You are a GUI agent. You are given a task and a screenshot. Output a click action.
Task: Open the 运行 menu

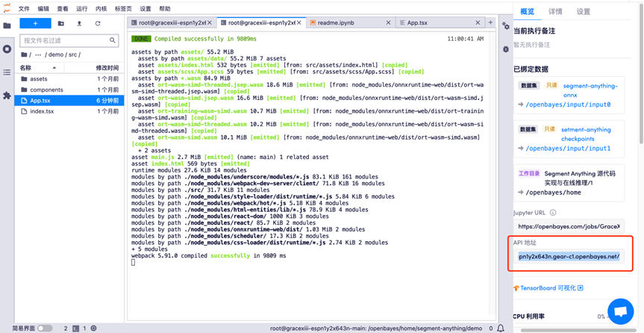point(82,9)
